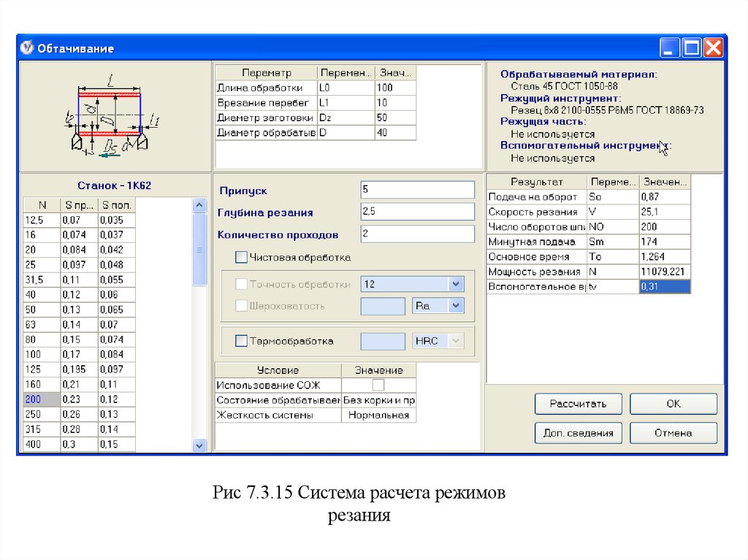The height and width of the screenshot is (560, 748).
Task: Click the Глубина резания input field
Action: pyautogui.click(x=417, y=212)
